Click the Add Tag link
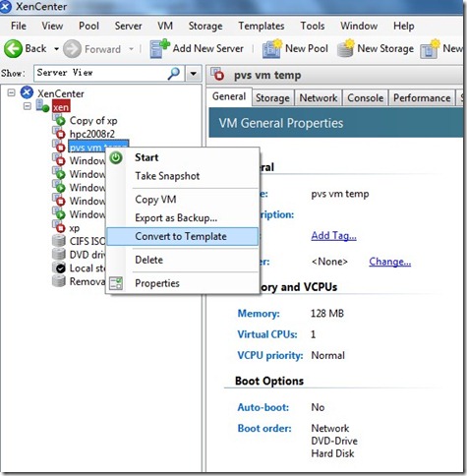Image resolution: width=467 pixels, height=476 pixels. pos(333,236)
